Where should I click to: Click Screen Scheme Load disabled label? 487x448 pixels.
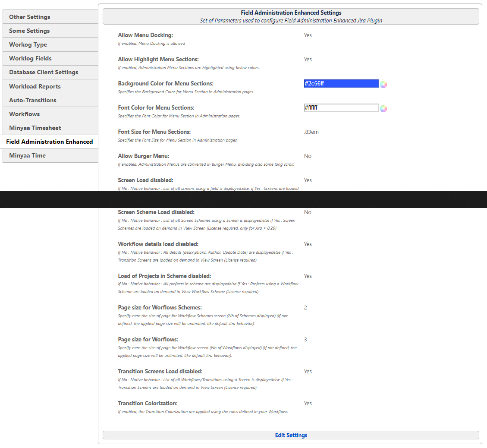pos(156,212)
